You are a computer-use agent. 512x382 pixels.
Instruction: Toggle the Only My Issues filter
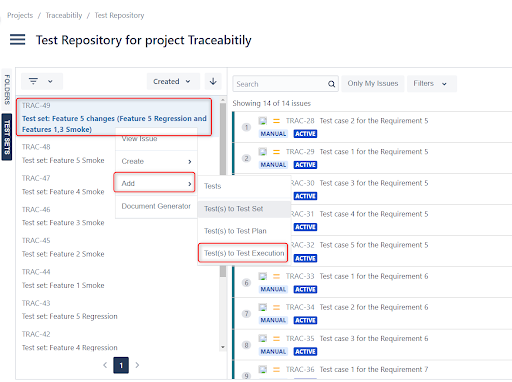click(373, 83)
